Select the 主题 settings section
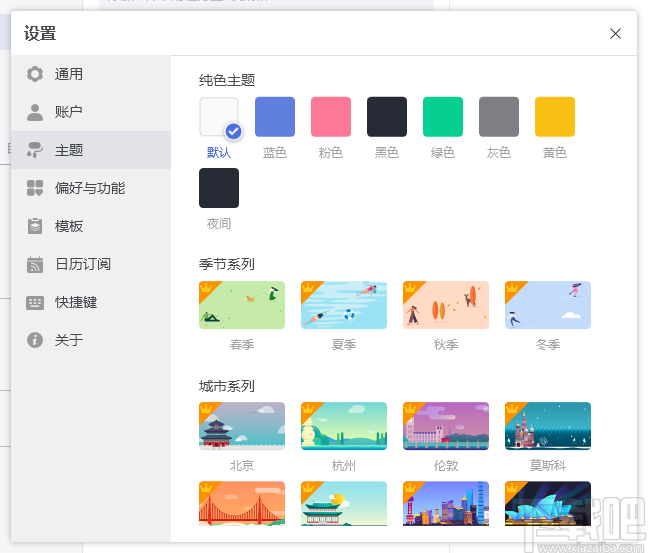Image resolution: width=648 pixels, height=553 pixels. [91, 150]
